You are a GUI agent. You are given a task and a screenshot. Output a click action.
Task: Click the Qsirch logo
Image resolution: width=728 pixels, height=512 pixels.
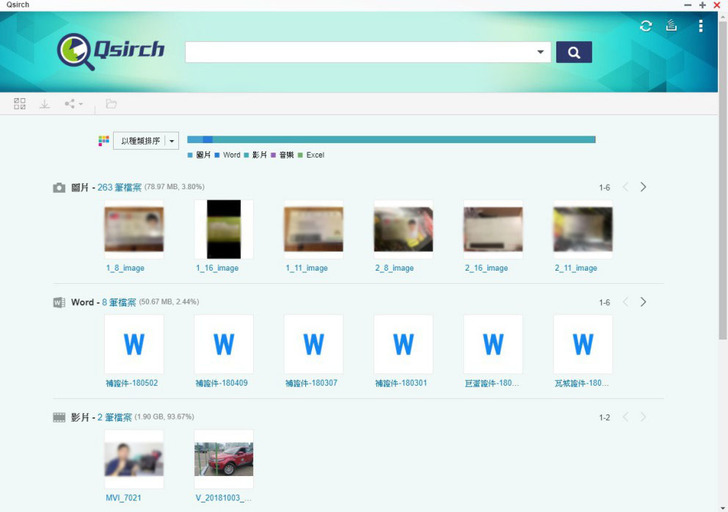click(x=111, y=51)
